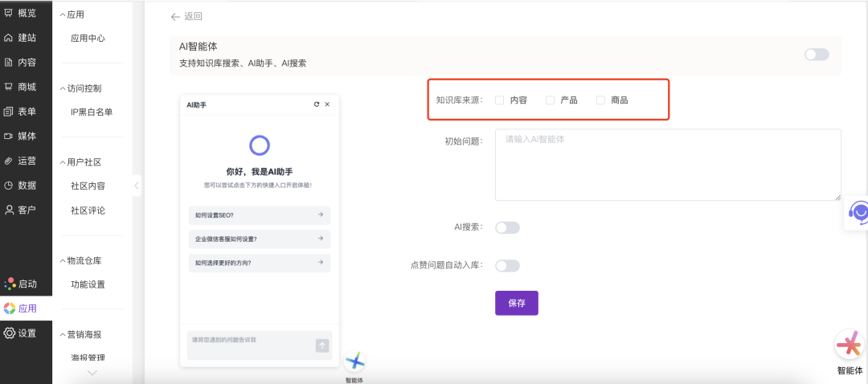Screen dimensions: 868x384
Task: Check the 产品 knowledge source checkbox
Action: click(550, 100)
